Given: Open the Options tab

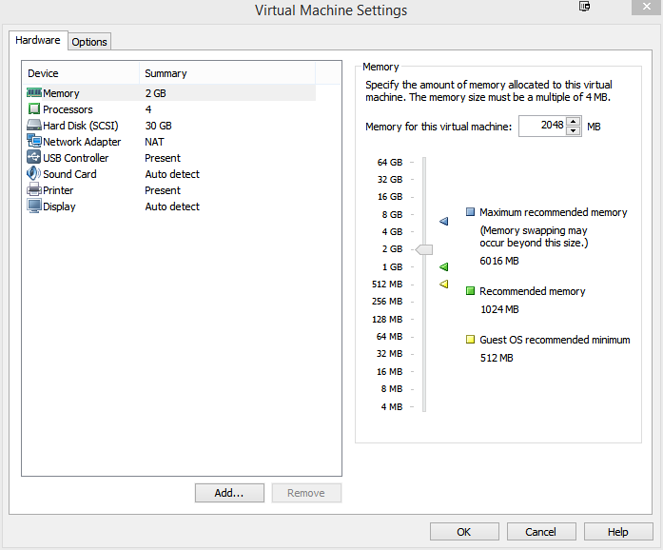Looking at the screenshot, I should (89, 42).
